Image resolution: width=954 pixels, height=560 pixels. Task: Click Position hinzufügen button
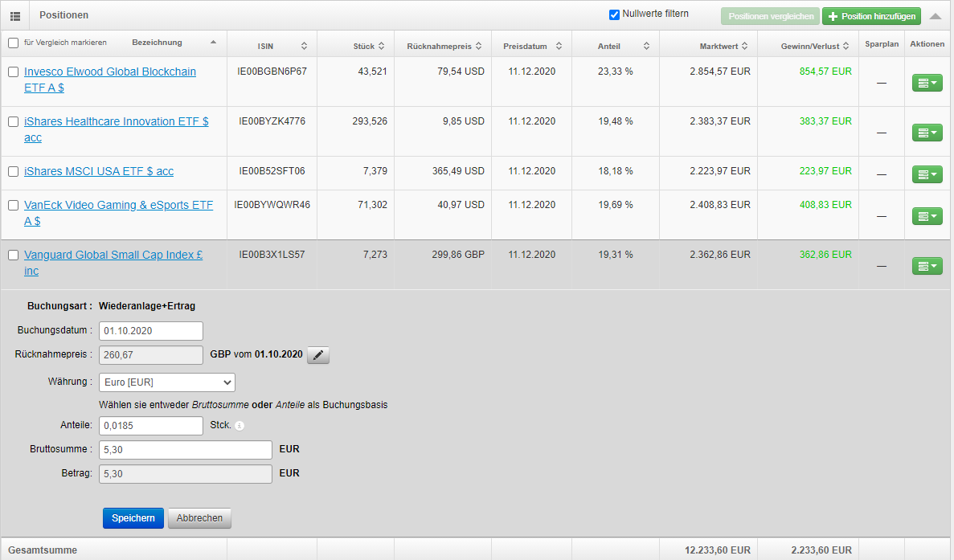872,16
